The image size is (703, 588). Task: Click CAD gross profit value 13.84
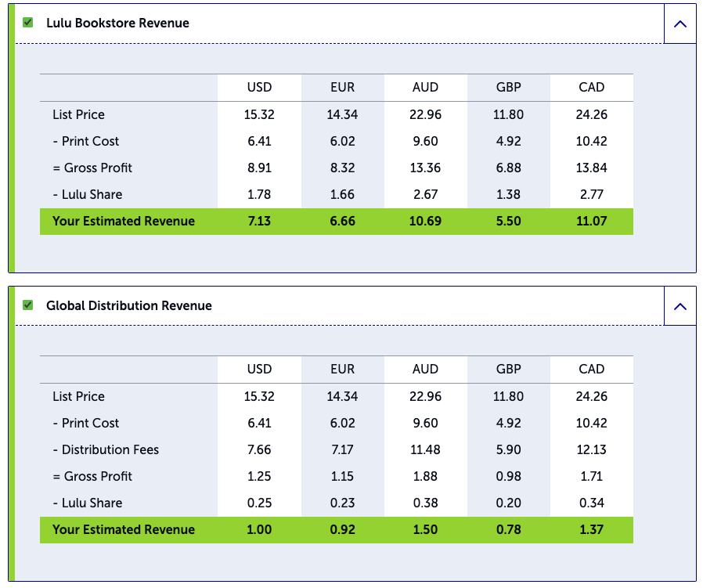[x=591, y=168]
